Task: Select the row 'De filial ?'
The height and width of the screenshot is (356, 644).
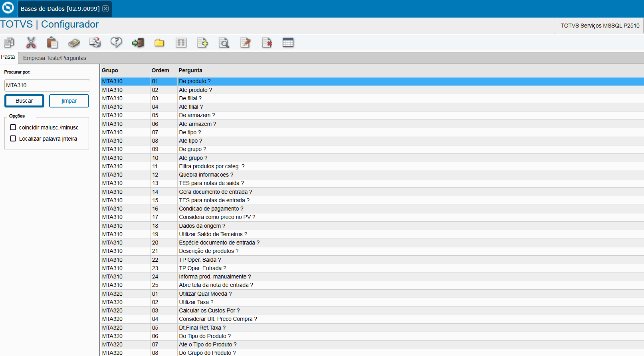Action: tap(372, 98)
